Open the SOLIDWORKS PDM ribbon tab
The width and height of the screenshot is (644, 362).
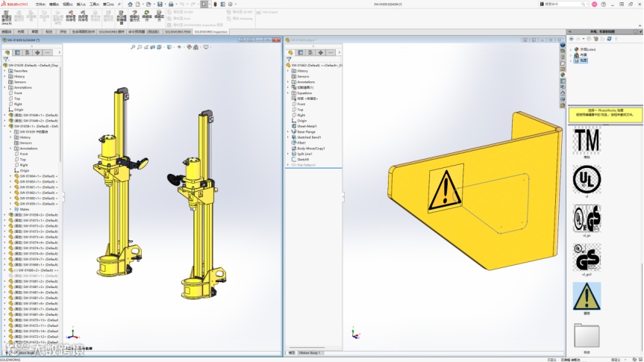(x=178, y=31)
